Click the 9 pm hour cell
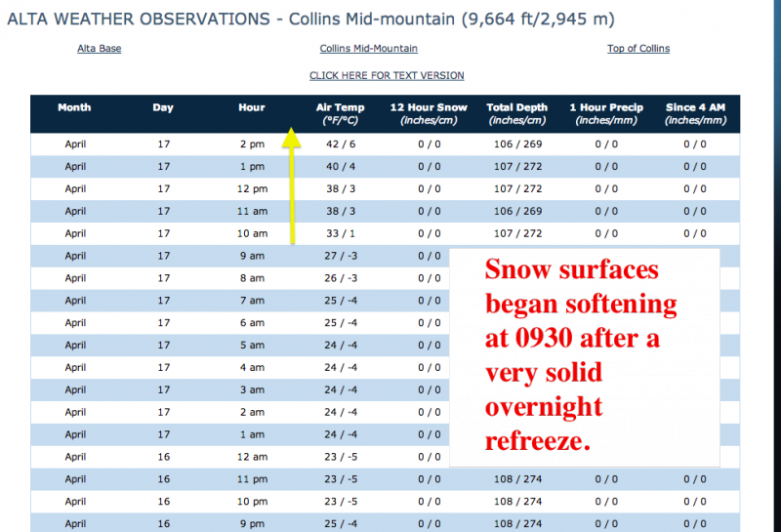Image resolution: width=781 pixels, height=532 pixels. tap(252, 523)
